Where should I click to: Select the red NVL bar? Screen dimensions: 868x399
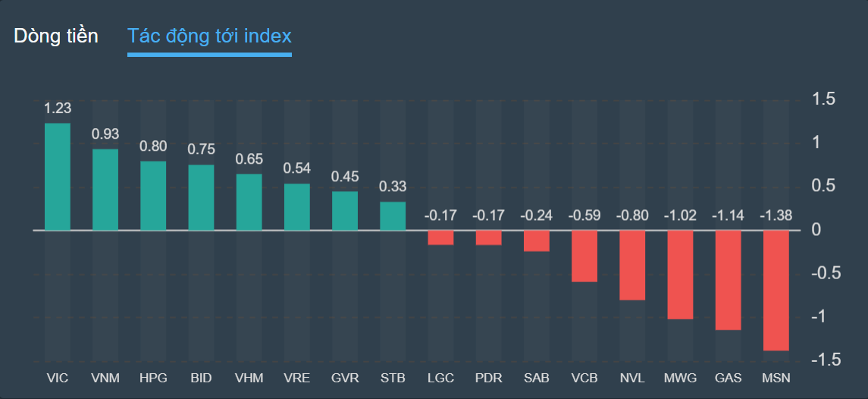click(632, 265)
